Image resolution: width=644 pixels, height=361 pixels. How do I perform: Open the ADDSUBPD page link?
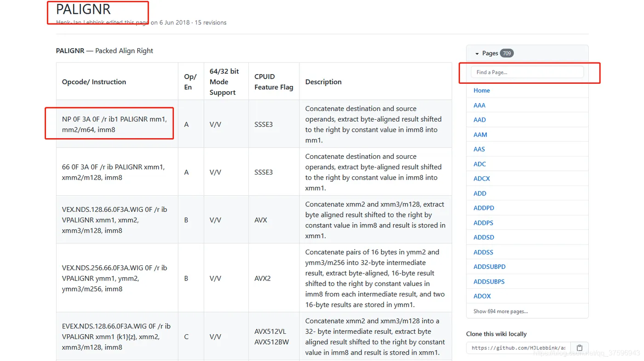pos(489,267)
